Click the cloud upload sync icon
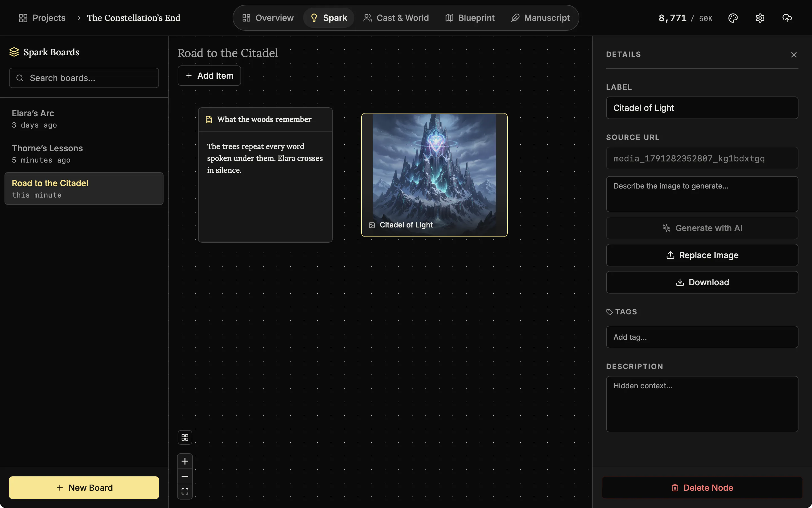 [x=787, y=18]
